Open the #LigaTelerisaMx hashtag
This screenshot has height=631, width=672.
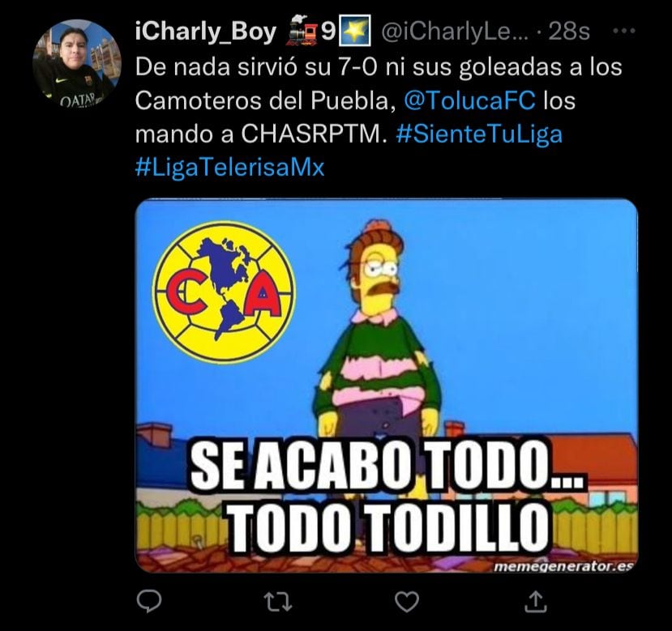[229, 167]
